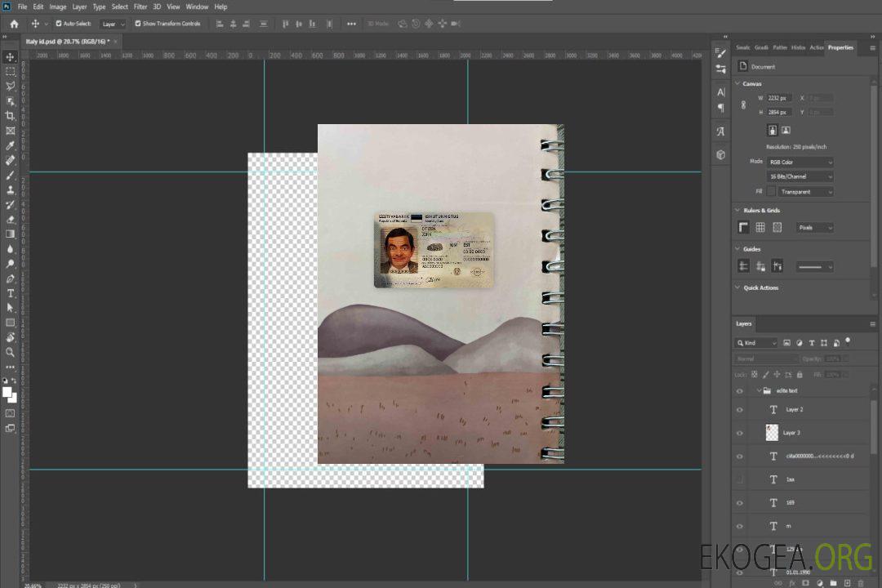
Task: Toggle the layer filter on/off switch
Action: coord(848,341)
